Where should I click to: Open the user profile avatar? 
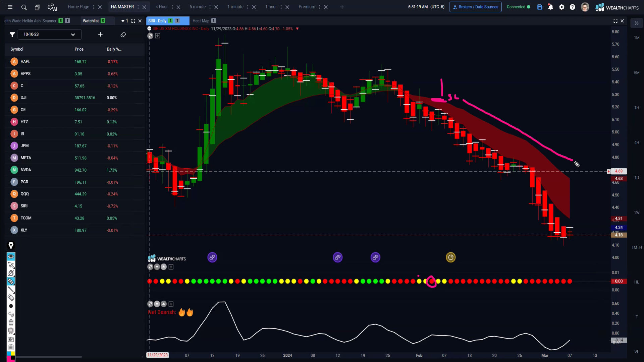pyautogui.click(x=585, y=7)
